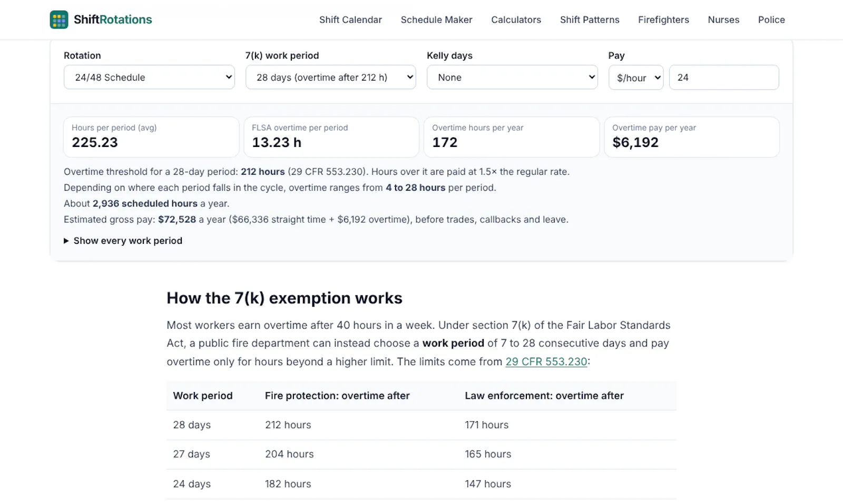Go to the Police section
Screen dimensions: 843x504
[771, 19]
